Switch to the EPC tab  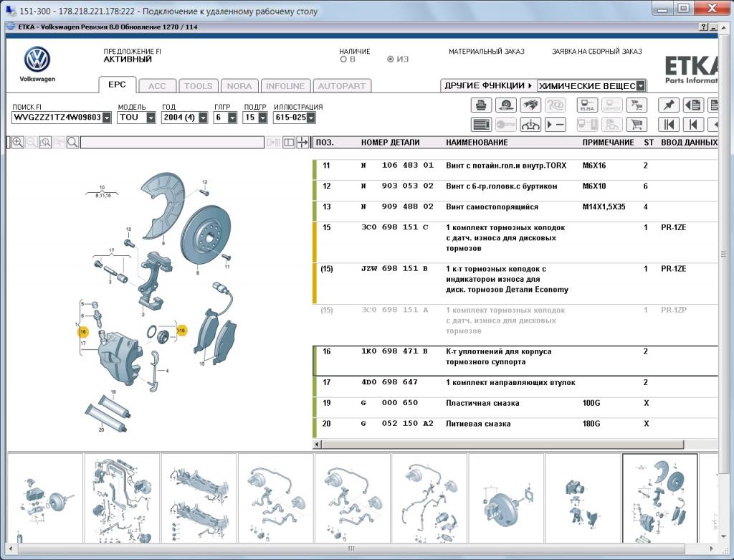point(117,85)
